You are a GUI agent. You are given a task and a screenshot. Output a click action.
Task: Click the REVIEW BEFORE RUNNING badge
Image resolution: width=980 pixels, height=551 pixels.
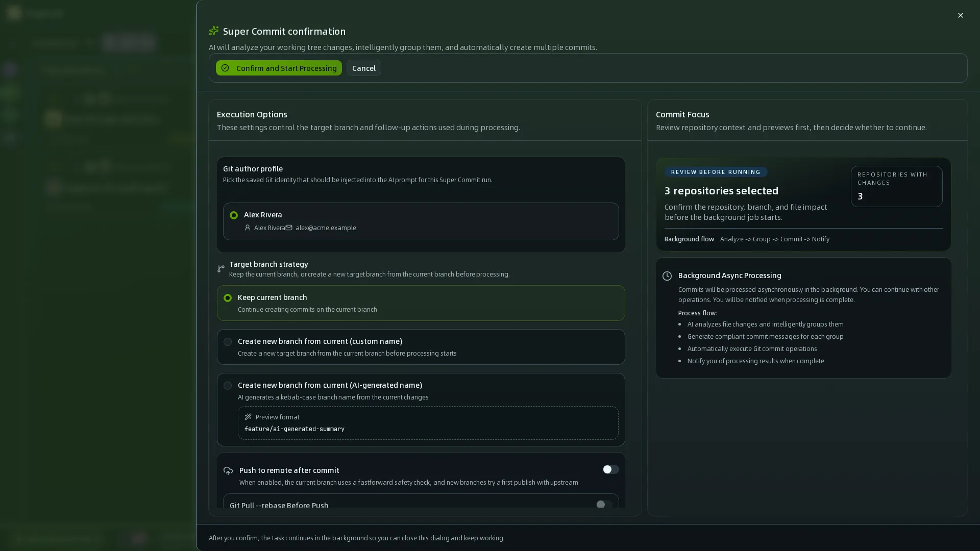[716, 172]
